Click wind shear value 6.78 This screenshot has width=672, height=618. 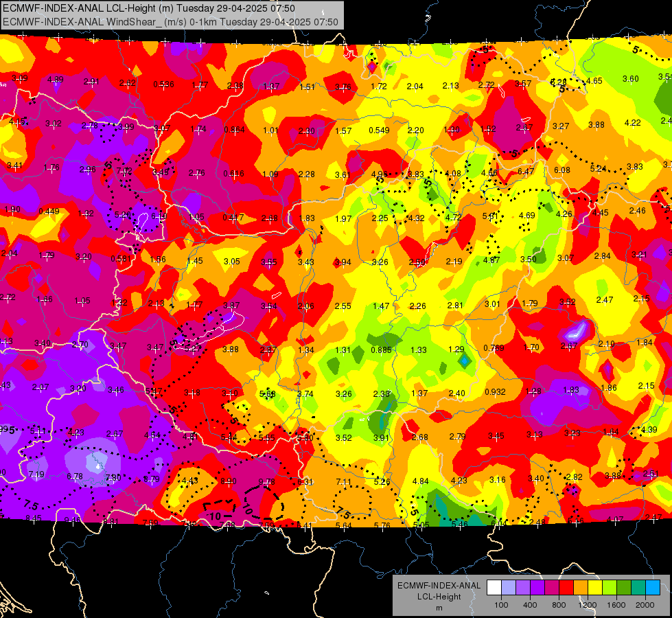coord(75,476)
